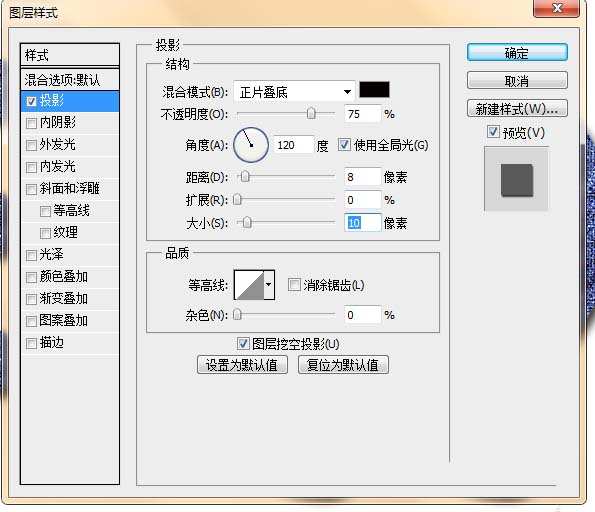Click the 杂色 value field 0
Viewport: 595px width, 512px height.
362,315
